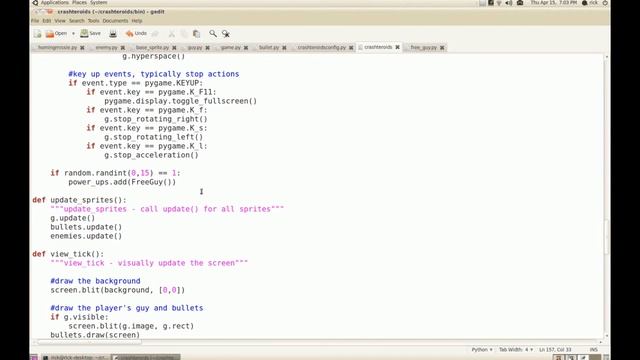
Task: Select the crashteroids tab
Action: point(378,47)
